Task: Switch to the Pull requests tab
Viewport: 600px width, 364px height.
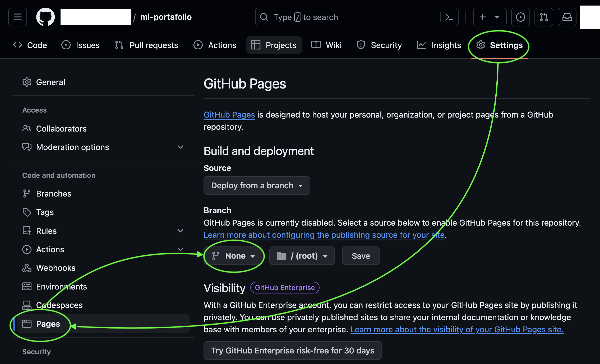Action: pyautogui.click(x=147, y=45)
